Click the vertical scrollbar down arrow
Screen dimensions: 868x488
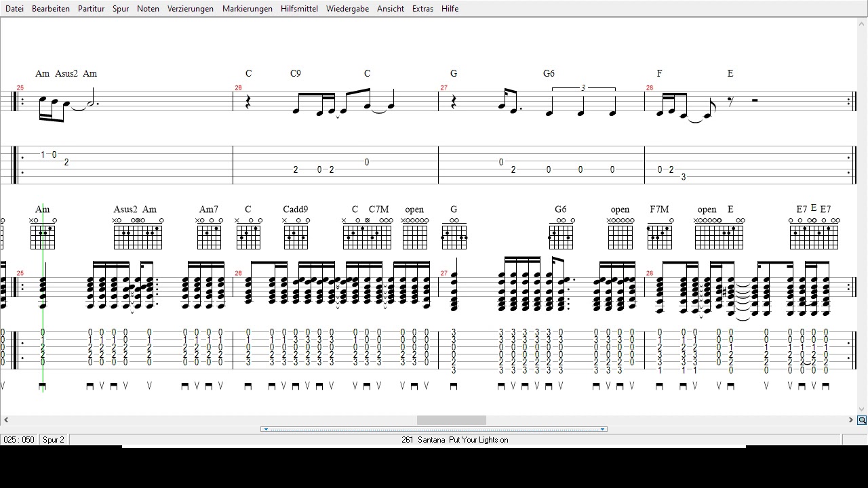point(862,409)
